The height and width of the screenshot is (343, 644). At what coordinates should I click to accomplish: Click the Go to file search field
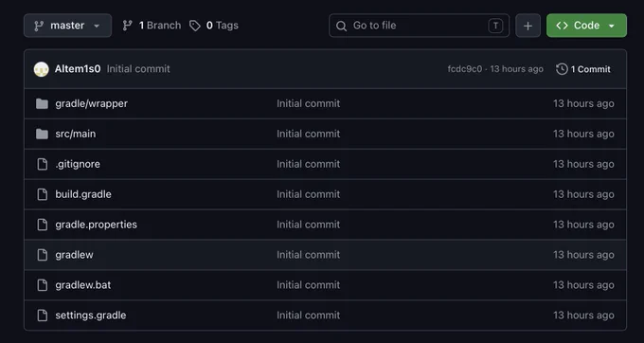tap(419, 26)
